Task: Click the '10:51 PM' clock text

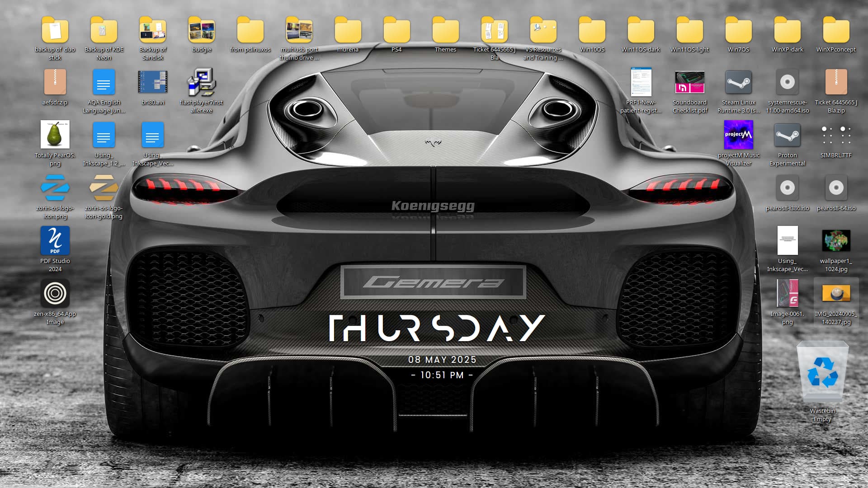Action: tap(442, 375)
